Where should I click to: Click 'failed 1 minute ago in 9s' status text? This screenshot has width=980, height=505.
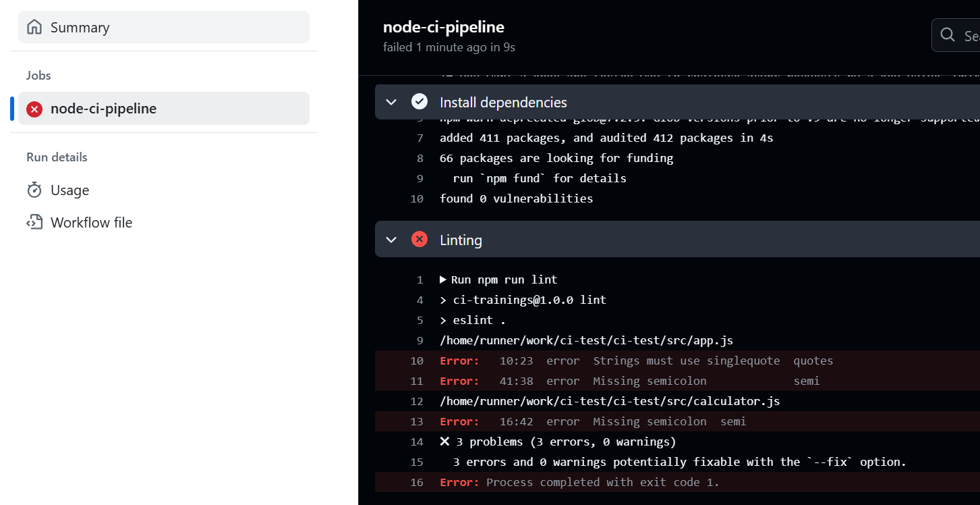449,47
